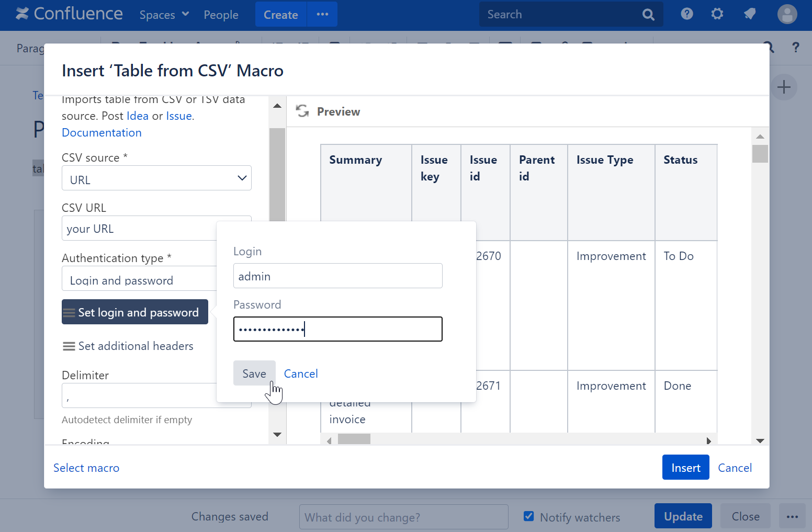Viewport: 812px width, 532px height.
Task: Click the notifications icon in header
Action: (749, 14)
